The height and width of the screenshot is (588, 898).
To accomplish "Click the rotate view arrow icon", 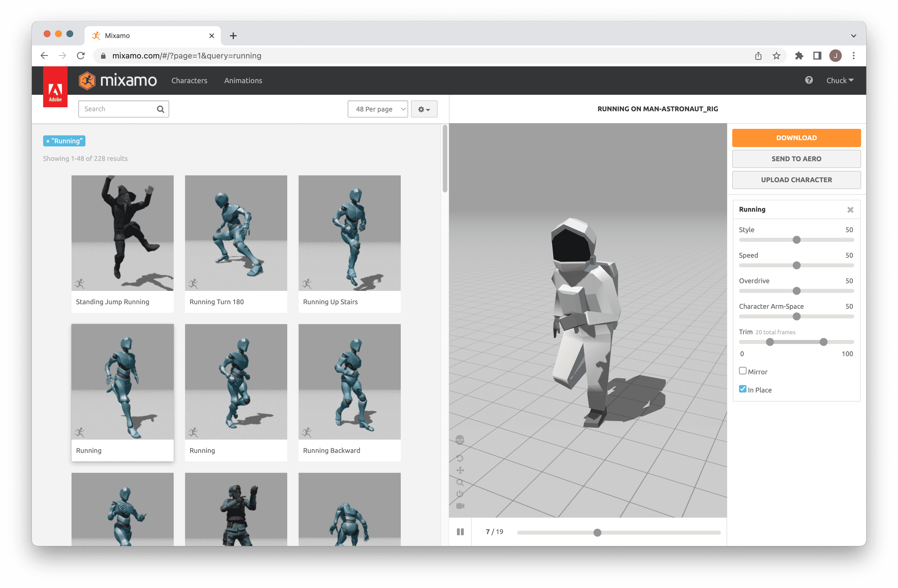I will coord(460,458).
